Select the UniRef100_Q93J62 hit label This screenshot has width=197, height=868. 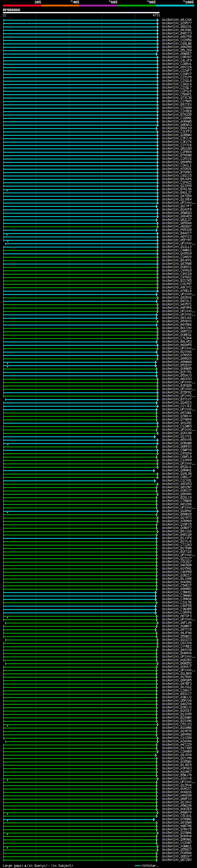pyautogui.click(x=176, y=318)
